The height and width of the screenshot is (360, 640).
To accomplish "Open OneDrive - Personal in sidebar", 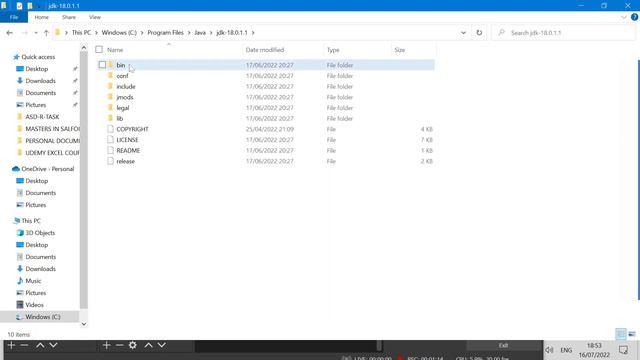I will (x=47, y=169).
